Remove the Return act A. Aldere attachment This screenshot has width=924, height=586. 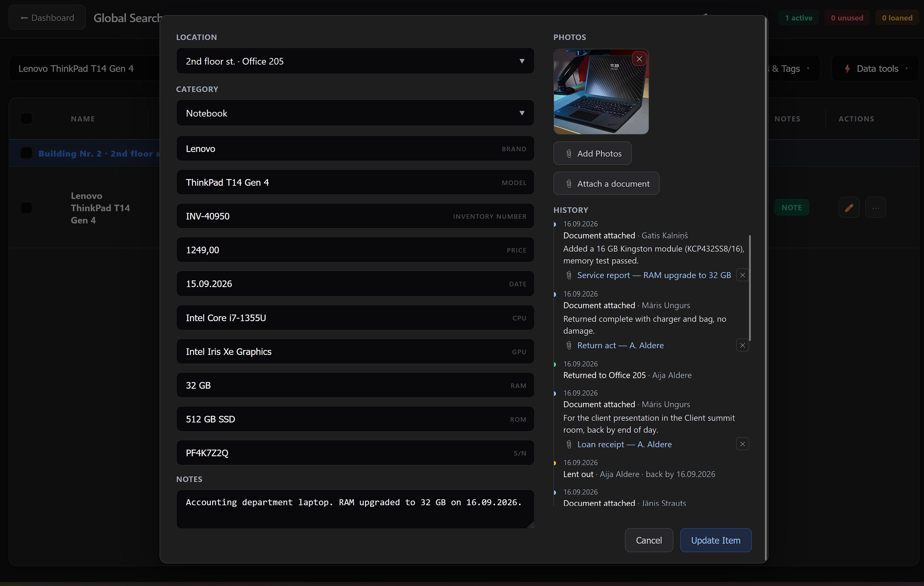742,345
